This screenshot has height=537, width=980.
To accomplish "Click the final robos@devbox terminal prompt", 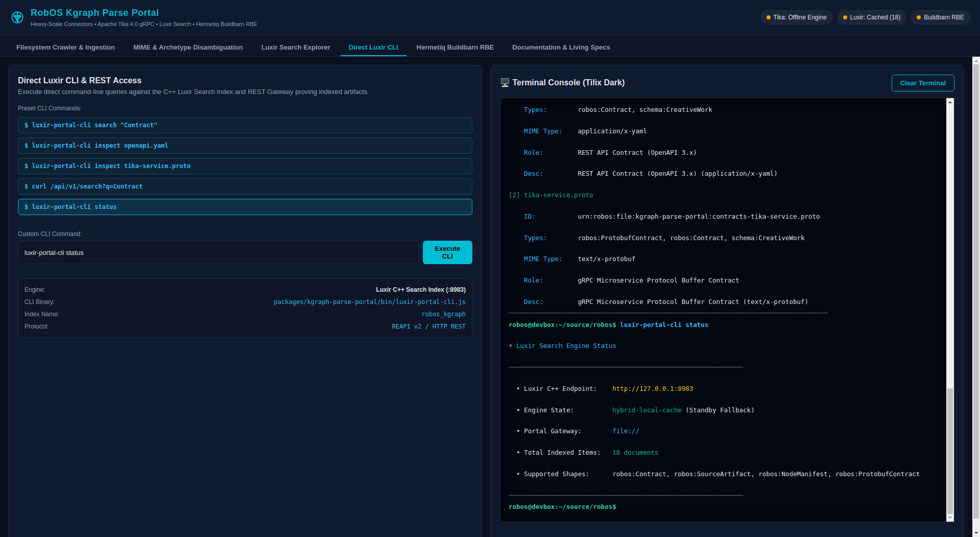I will click(562, 507).
